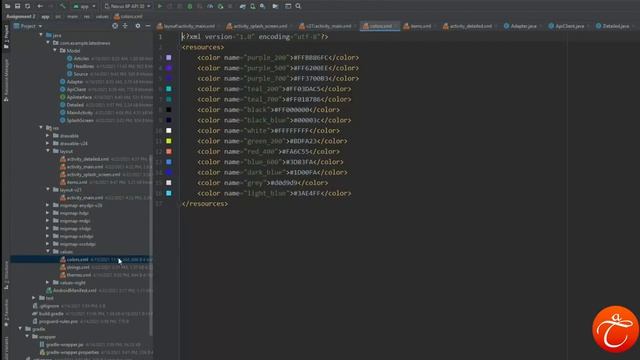Screen dimensions: 640x360
Task: Click the Make Project hammer icon
Action: pos(62,6)
